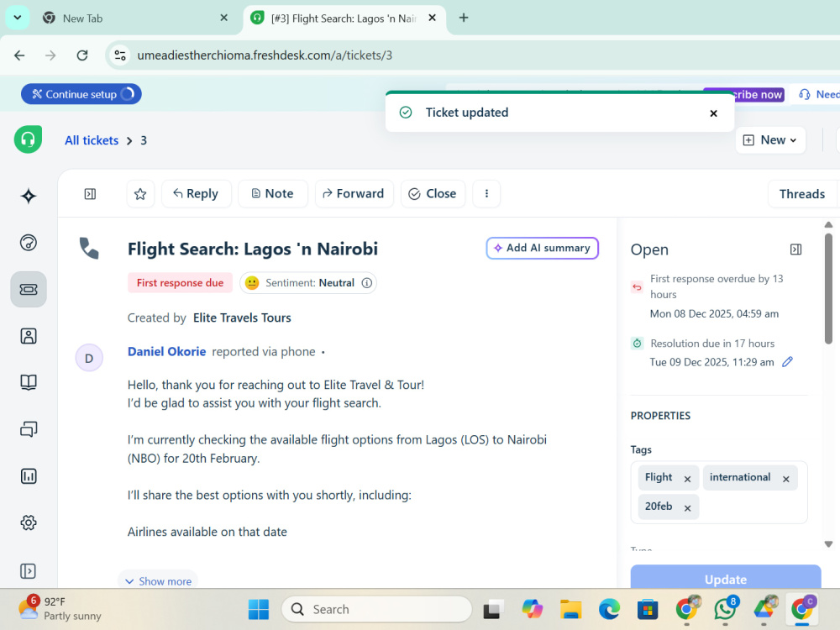
Task: Click the phone source icon
Action: [x=89, y=249]
